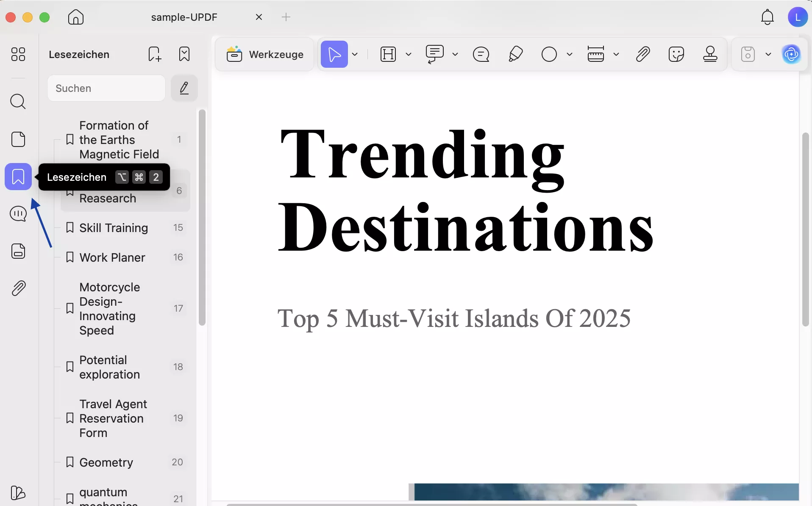Select the pencil drawing tool
This screenshot has width=812, height=506.
515,54
